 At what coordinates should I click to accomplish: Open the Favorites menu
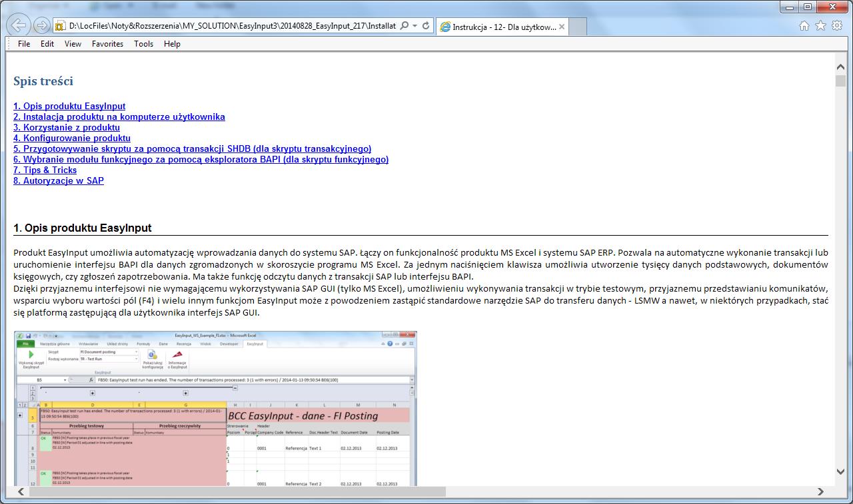pos(107,44)
